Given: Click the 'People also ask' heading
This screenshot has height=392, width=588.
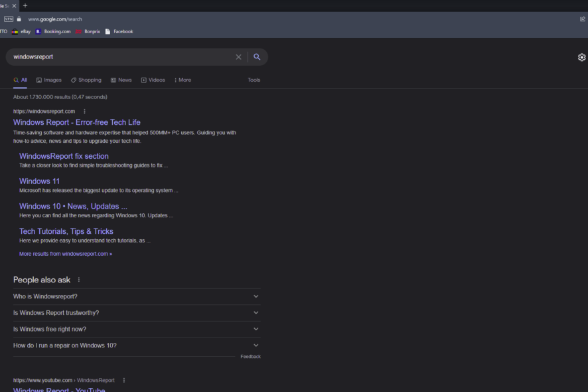Looking at the screenshot, I should point(42,280).
